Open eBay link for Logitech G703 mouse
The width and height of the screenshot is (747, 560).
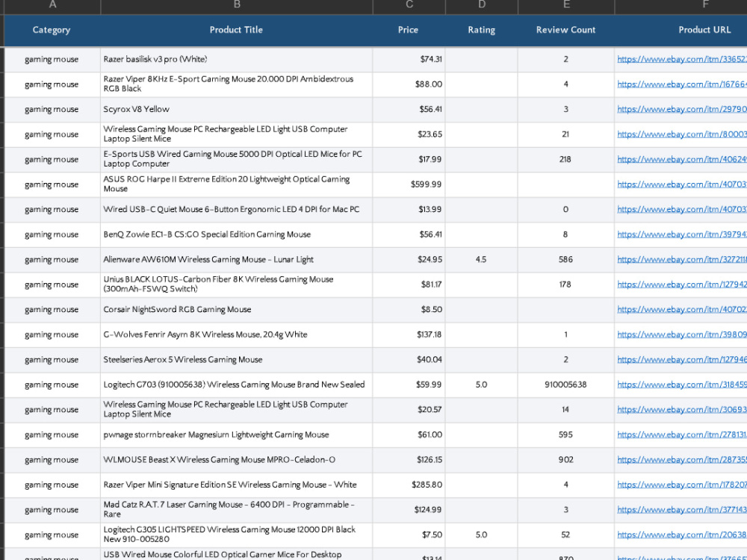[682, 385]
